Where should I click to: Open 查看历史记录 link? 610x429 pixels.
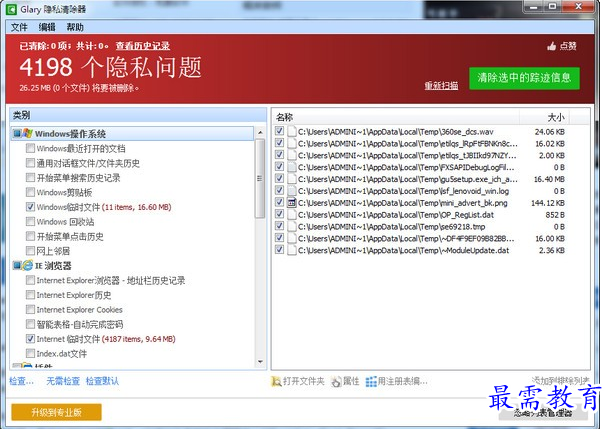[x=143, y=46]
